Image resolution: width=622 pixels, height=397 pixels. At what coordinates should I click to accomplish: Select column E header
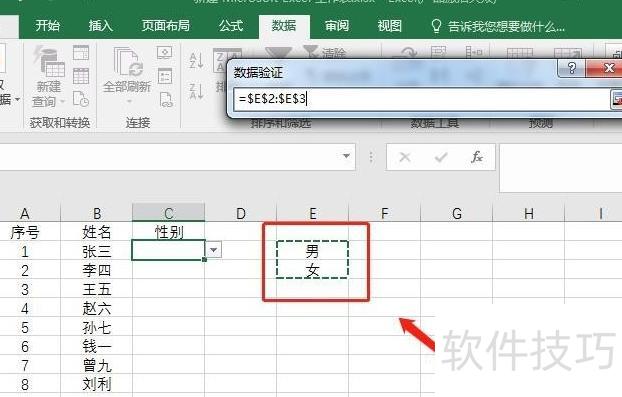[x=313, y=213]
